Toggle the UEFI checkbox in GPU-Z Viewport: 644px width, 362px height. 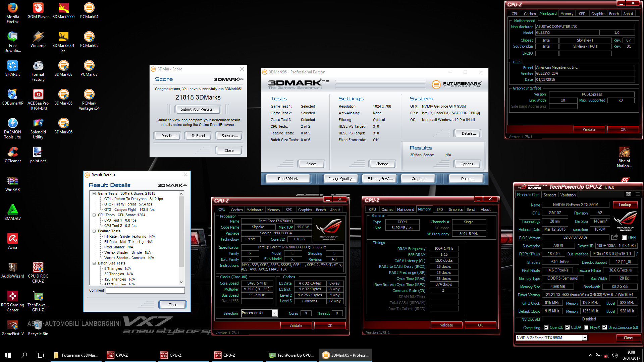(x=624, y=238)
